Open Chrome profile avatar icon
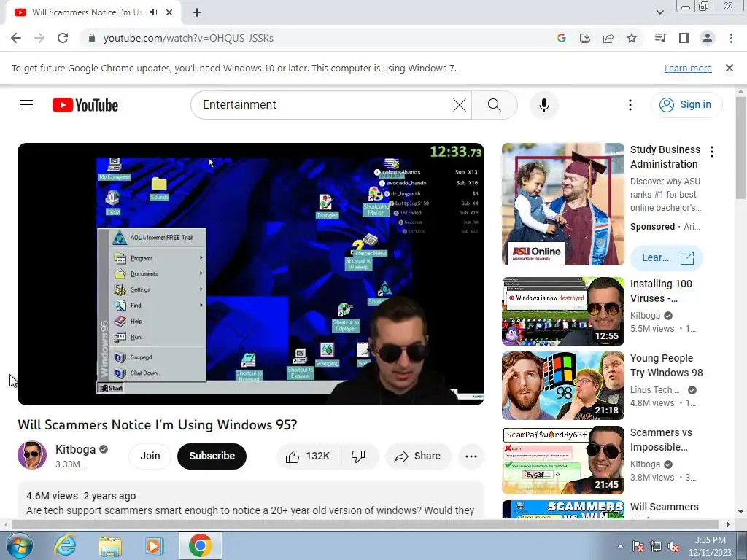 pyautogui.click(x=708, y=38)
